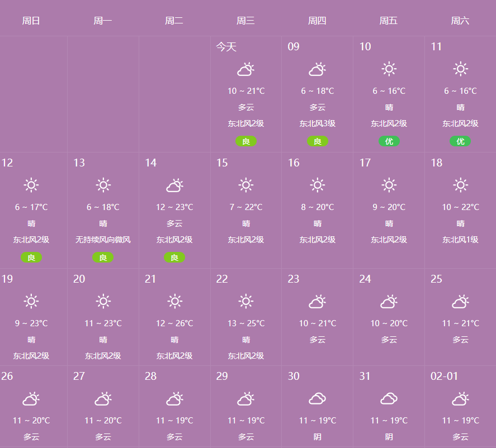Click the 良 air quality badge for day 14
Image resolution: width=496 pixels, height=448 pixels.
[174, 258]
